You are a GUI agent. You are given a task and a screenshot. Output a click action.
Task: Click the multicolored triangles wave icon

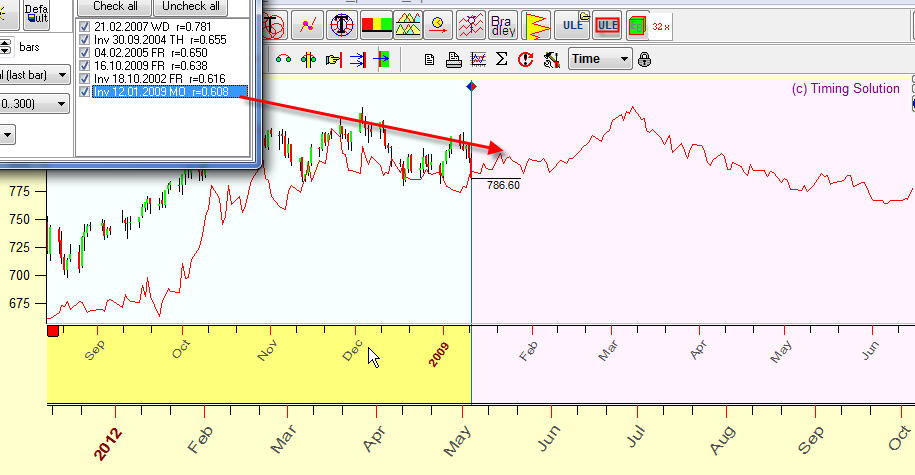pyautogui.click(x=408, y=26)
